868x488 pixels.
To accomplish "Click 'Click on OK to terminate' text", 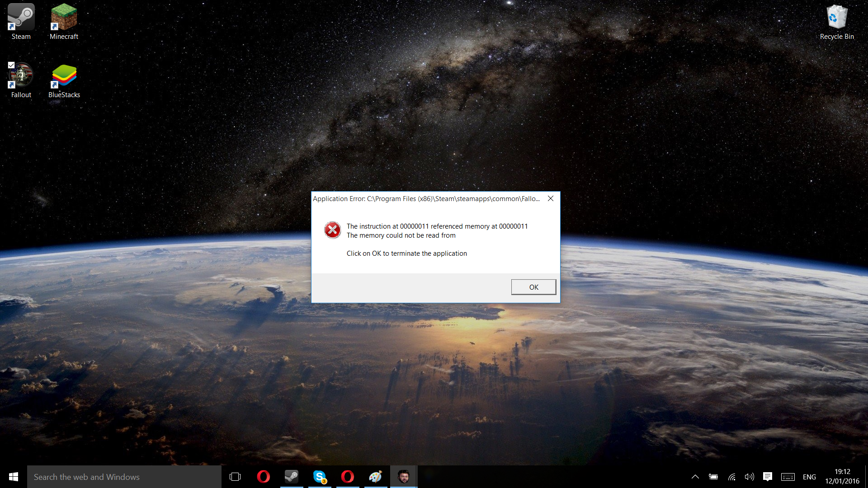I will pyautogui.click(x=407, y=253).
